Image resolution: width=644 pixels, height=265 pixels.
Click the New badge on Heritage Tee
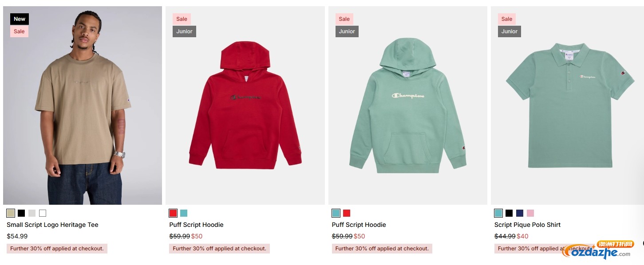pos(20,19)
